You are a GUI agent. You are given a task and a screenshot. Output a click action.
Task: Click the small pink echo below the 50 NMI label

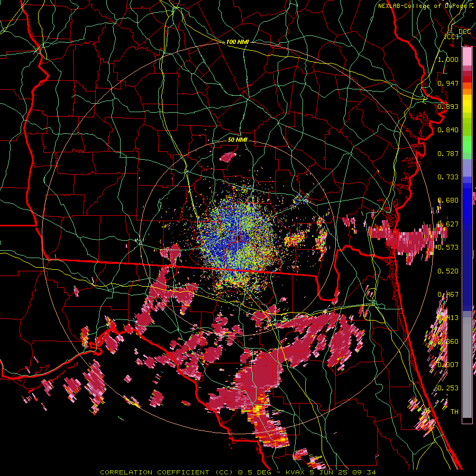[x=227, y=157]
